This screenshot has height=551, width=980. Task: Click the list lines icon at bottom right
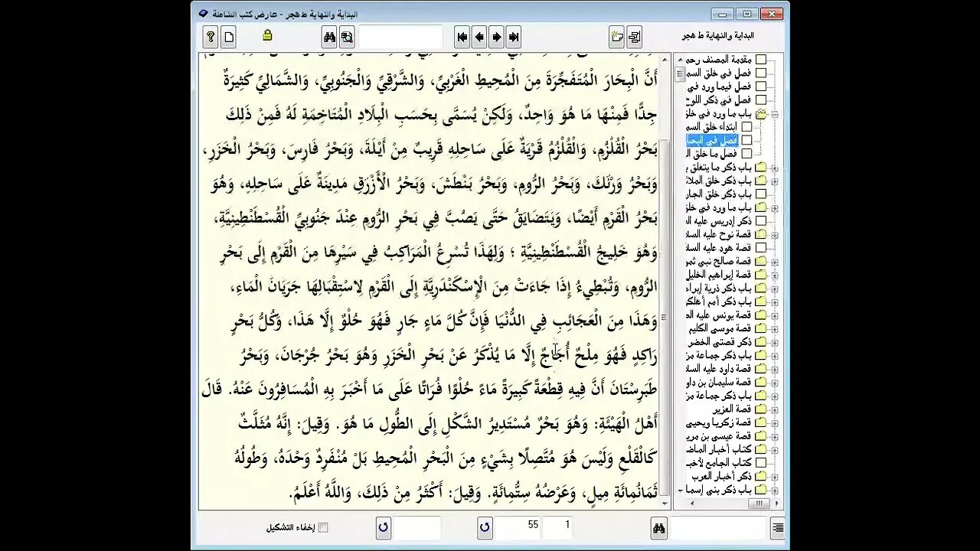click(x=778, y=527)
